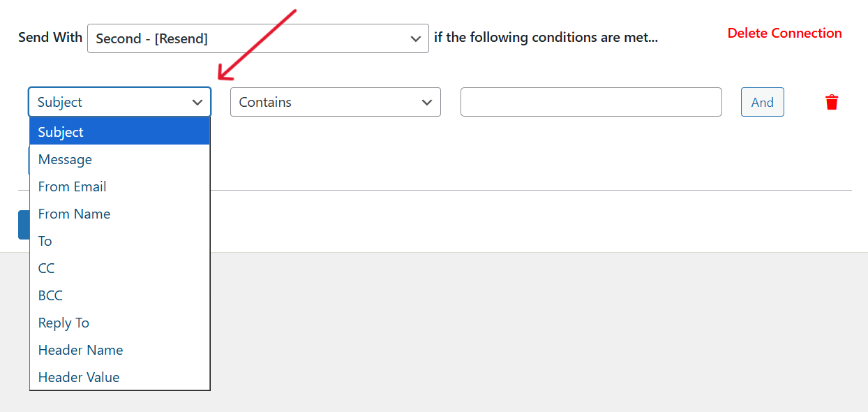
Task: Pick BCC from the field list
Action: click(x=119, y=295)
